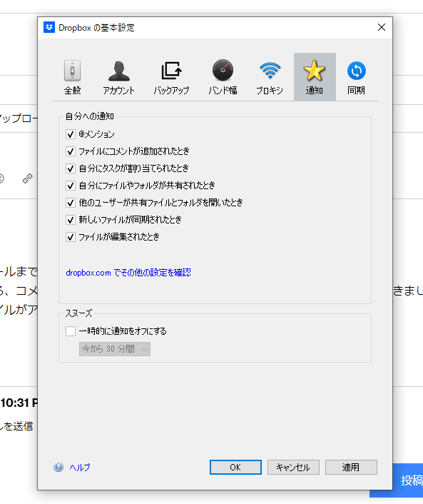Click the link icon in the background window
Image resolution: width=423 pixels, height=504 pixels.
(27, 178)
